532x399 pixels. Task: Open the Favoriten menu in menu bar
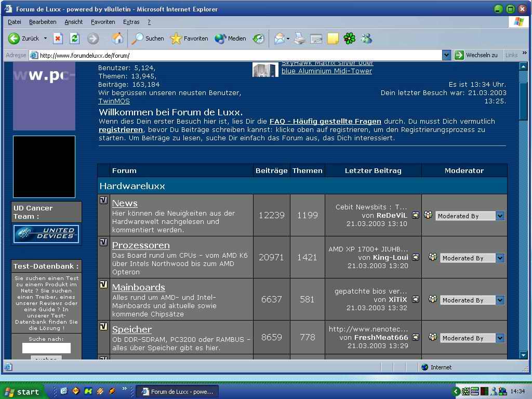coord(103,22)
